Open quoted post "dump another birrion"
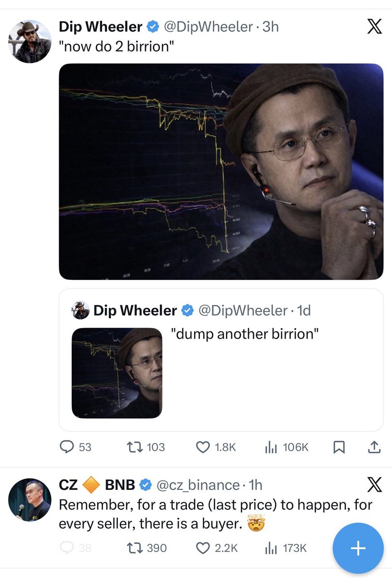 (x=270, y=366)
